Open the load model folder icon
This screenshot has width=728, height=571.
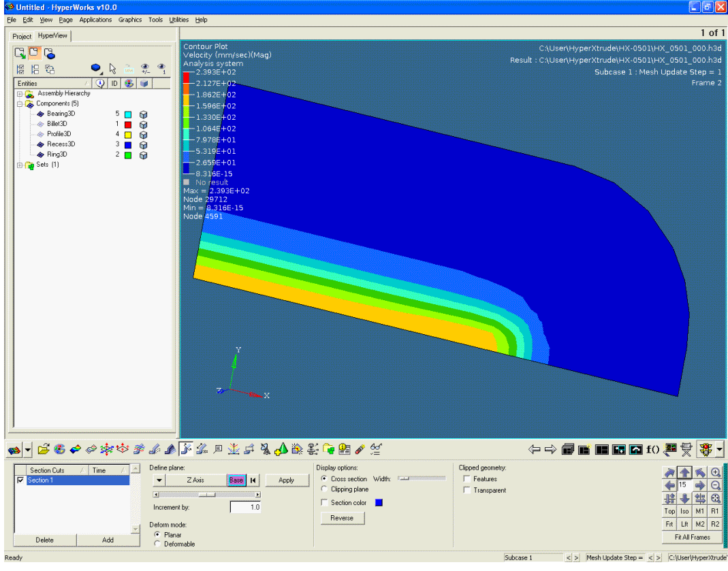point(44,449)
